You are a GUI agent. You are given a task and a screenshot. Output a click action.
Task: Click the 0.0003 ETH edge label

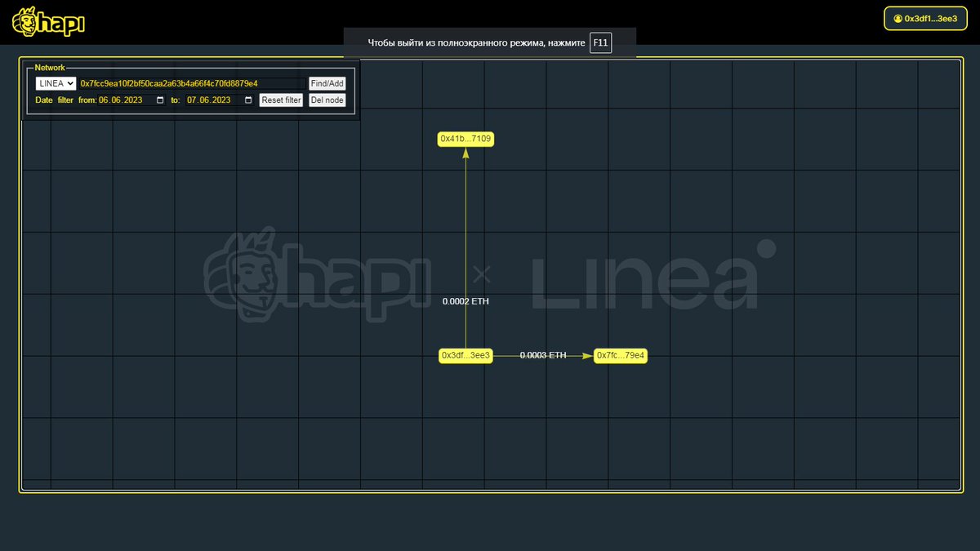tap(543, 355)
